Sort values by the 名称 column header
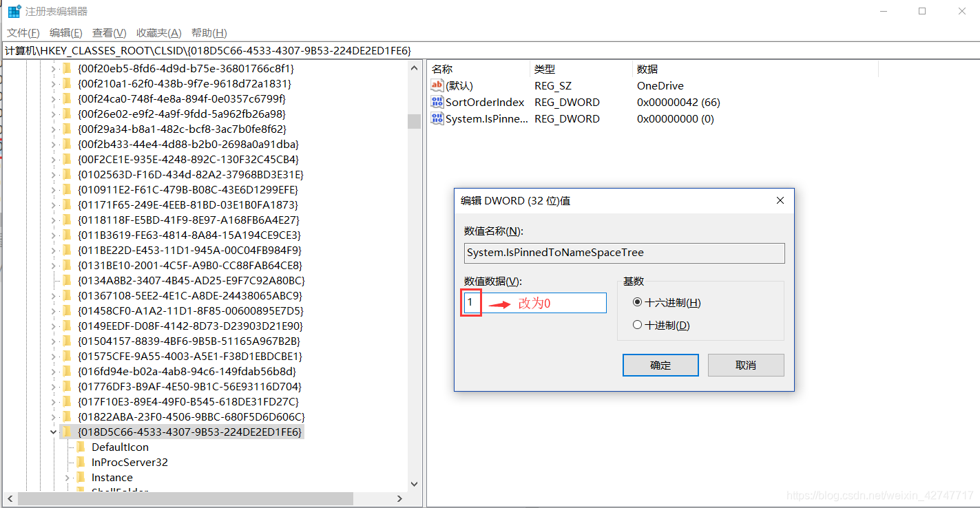 click(x=478, y=69)
